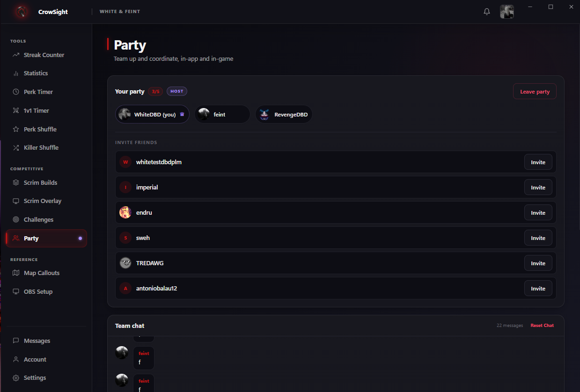Click the INVITE FRIENDS section label
The height and width of the screenshot is (392, 580).
point(136,142)
